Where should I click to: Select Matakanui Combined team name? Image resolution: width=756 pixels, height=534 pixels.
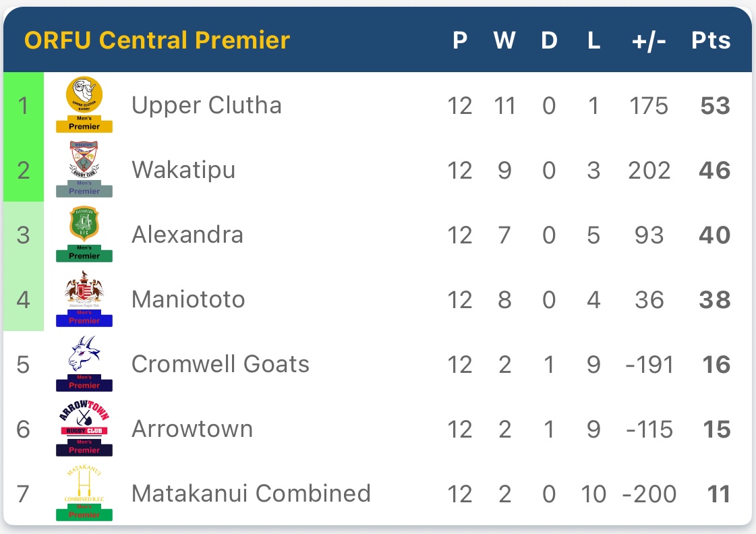coord(251,494)
